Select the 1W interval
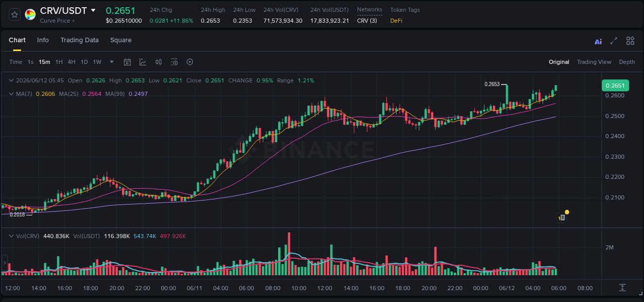This screenshot has width=644, height=302. coord(97,62)
